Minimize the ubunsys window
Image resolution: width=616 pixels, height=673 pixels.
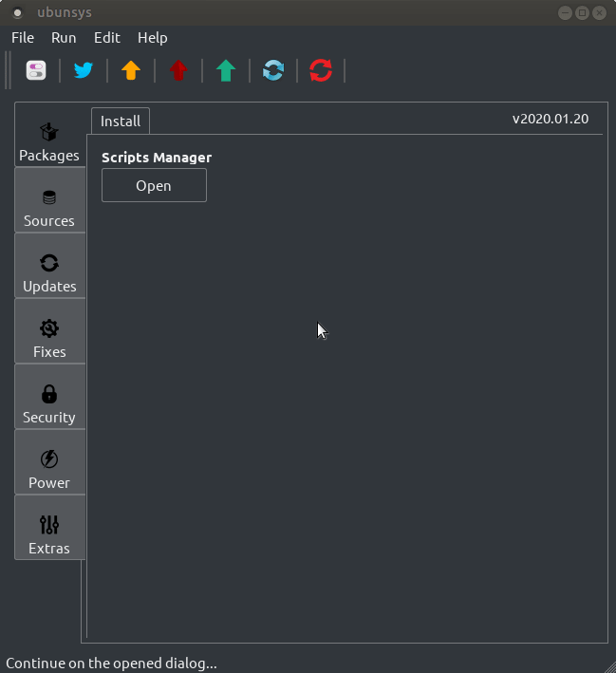(x=565, y=13)
